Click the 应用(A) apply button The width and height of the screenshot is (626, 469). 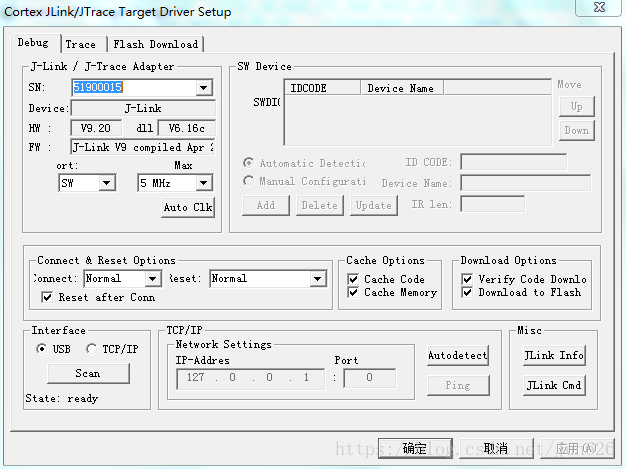click(576, 449)
